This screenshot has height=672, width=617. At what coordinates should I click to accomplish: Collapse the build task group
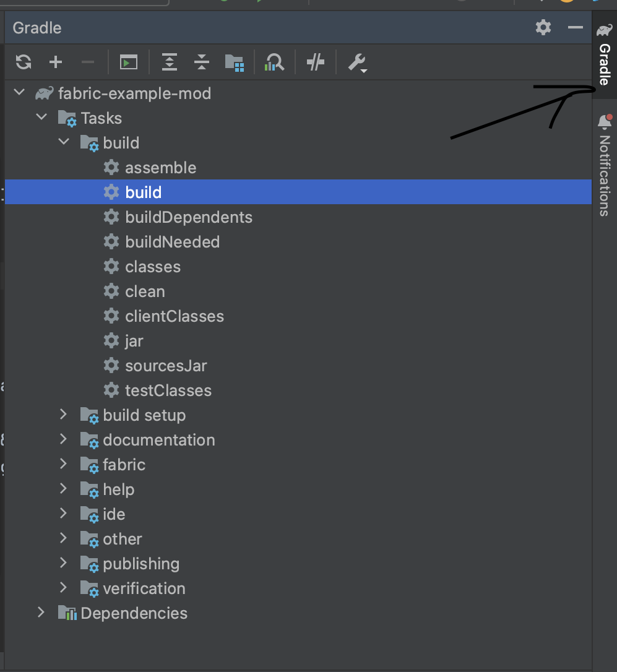[64, 142]
